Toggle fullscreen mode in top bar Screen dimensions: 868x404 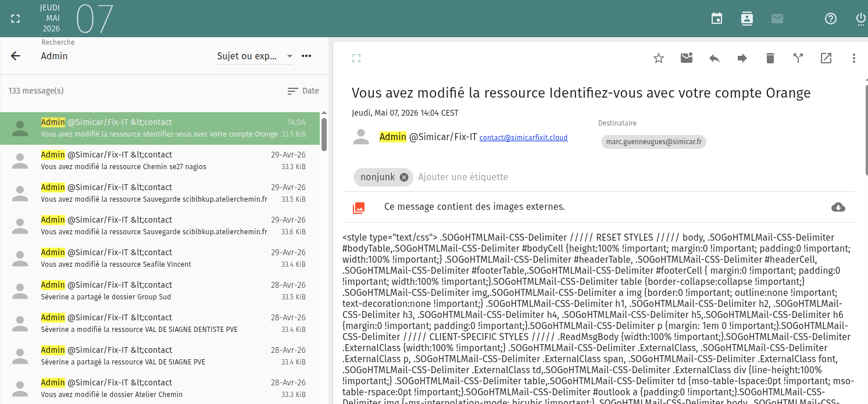(x=16, y=19)
